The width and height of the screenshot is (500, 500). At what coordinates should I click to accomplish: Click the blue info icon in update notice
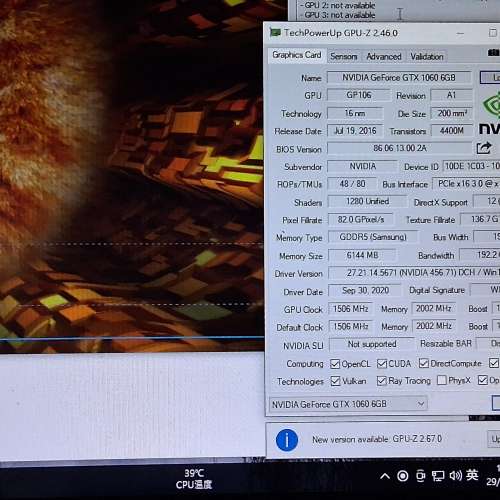[287, 440]
